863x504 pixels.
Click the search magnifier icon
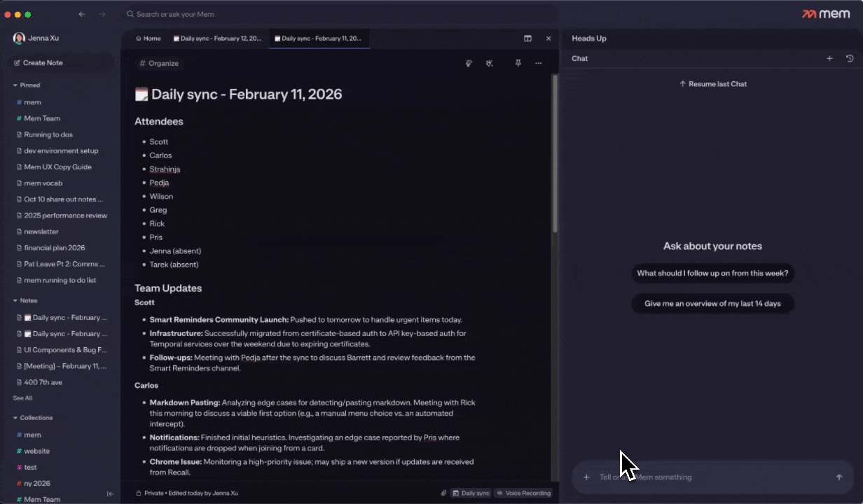[130, 14]
